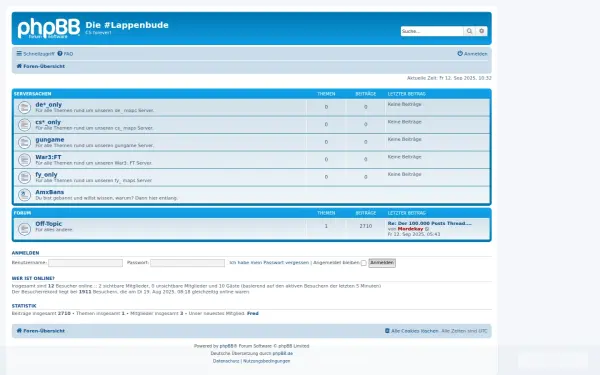Open advanced search gear icon
Viewport: 600px width, 375px height.
click(481, 31)
